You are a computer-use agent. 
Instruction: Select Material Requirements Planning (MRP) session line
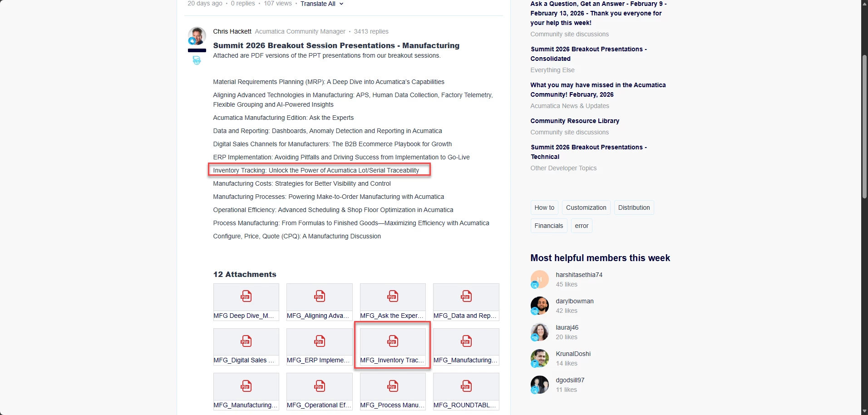329,82
